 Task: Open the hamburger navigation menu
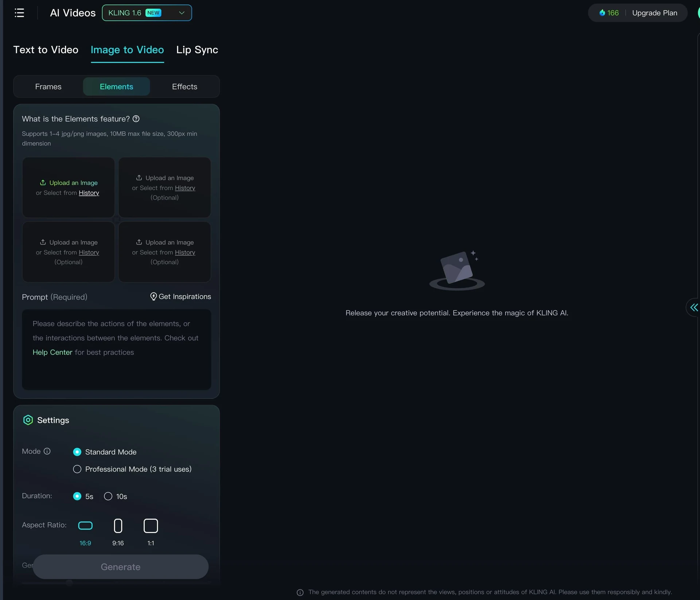coord(19,13)
